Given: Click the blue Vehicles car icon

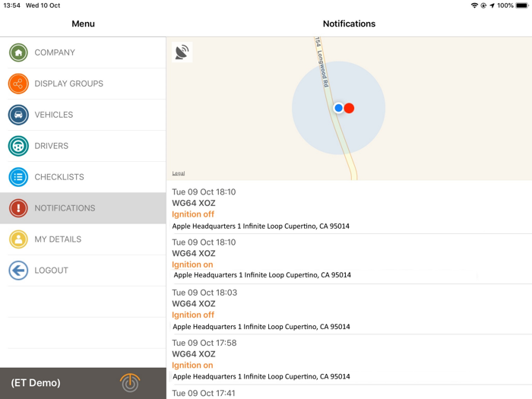Looking at the screenshot, I should tap(18, 115).
